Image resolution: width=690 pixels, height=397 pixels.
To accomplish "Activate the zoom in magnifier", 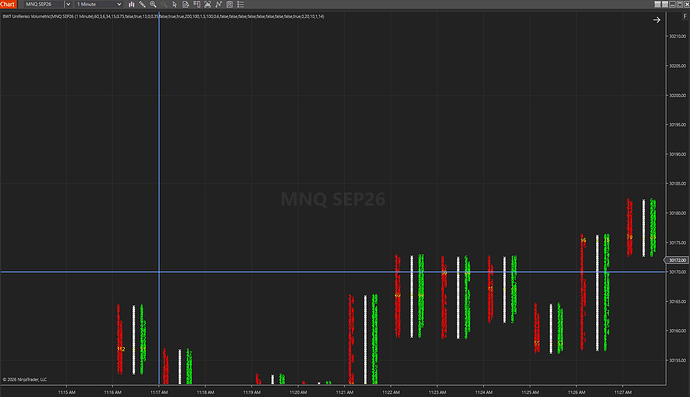I will tap(153, 4).
